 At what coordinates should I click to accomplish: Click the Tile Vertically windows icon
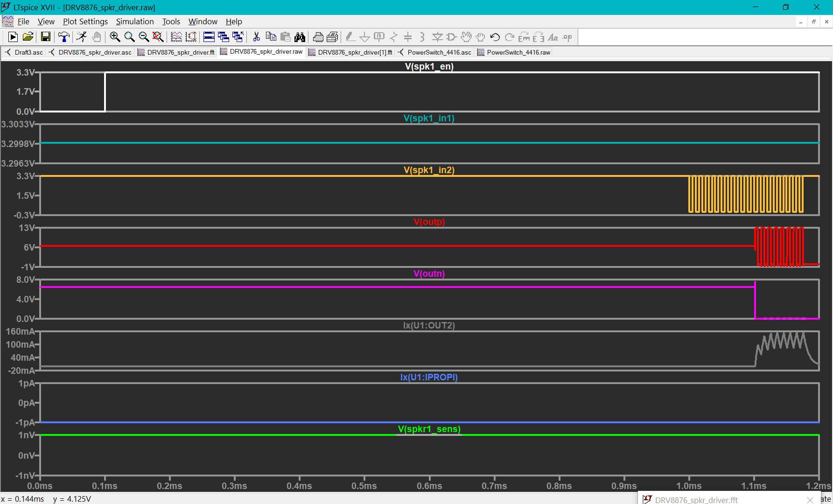click(x=224, y=37)
